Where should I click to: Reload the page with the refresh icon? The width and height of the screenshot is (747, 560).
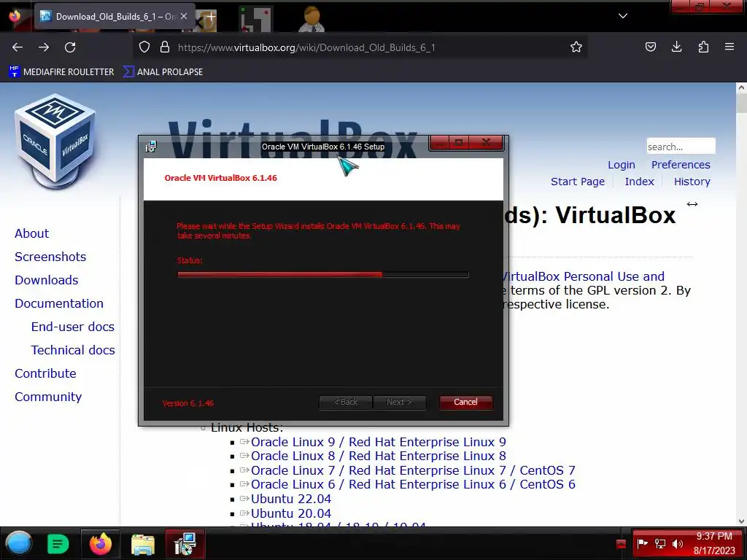tap(70, 47)
